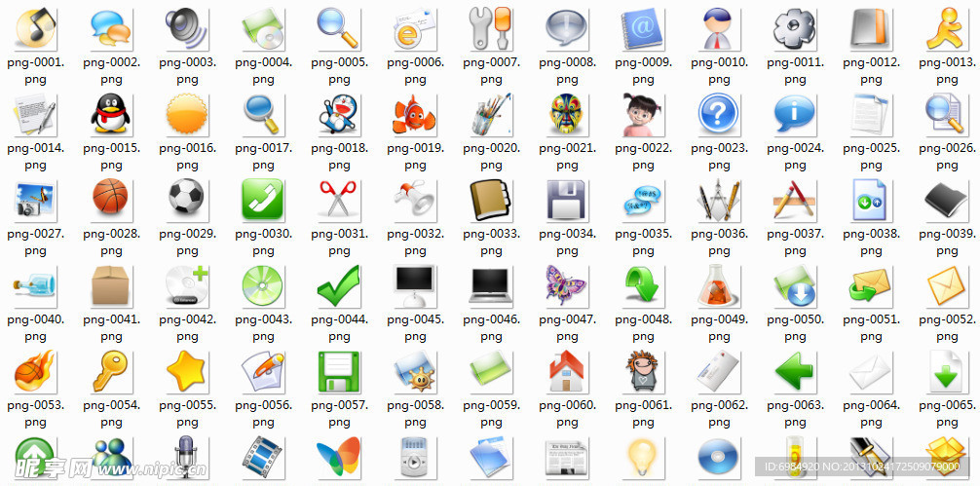Select the golden key icon png-0054

coord(111,371)
